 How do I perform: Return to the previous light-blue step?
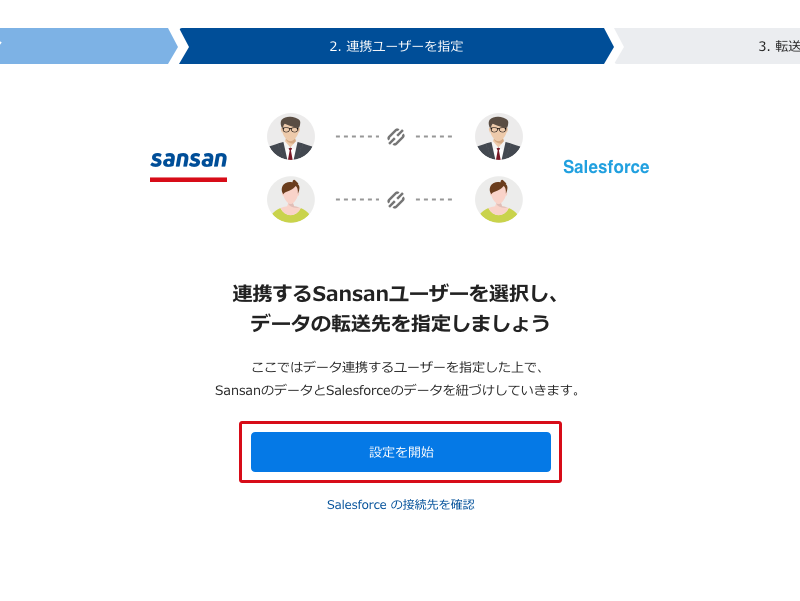click(x=85, y=46)
